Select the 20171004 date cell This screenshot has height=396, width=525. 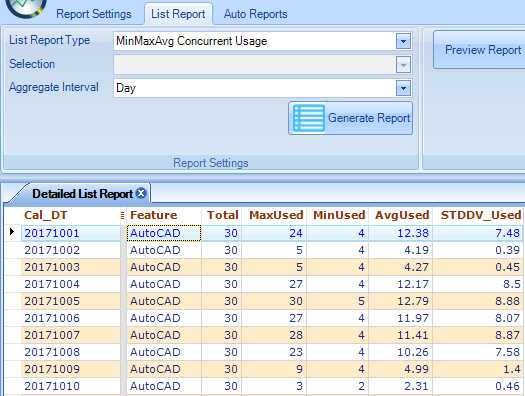tap(71, 284)
